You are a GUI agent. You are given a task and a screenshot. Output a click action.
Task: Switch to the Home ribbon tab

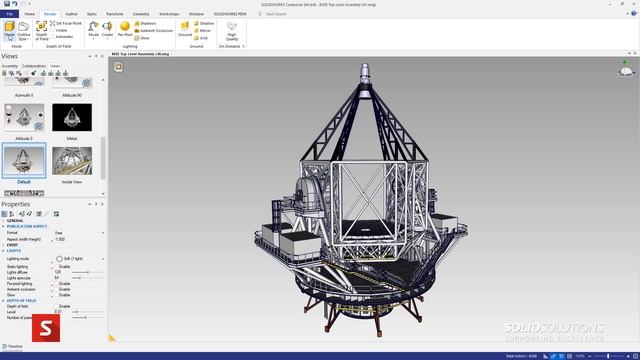coord(29,14)
